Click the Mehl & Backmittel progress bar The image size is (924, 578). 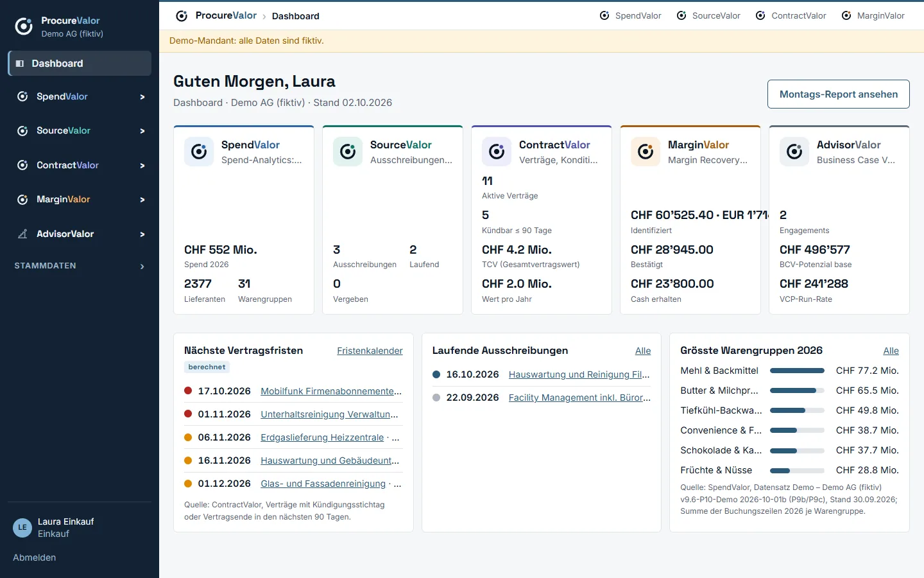[x=797, y=371]
